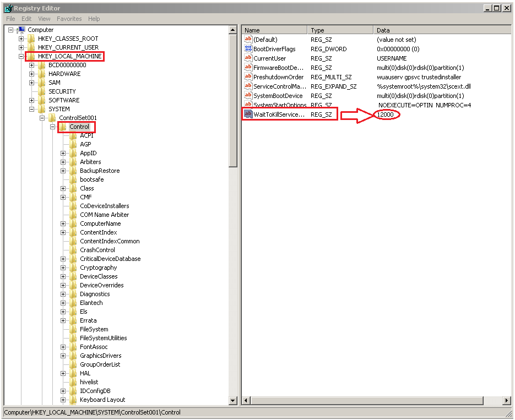Click the hivelist folder icon

(73, 382)
